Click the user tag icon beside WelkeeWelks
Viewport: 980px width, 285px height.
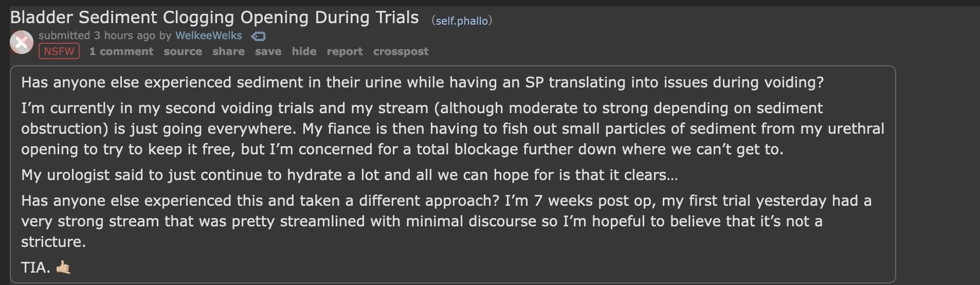point(258,36)
